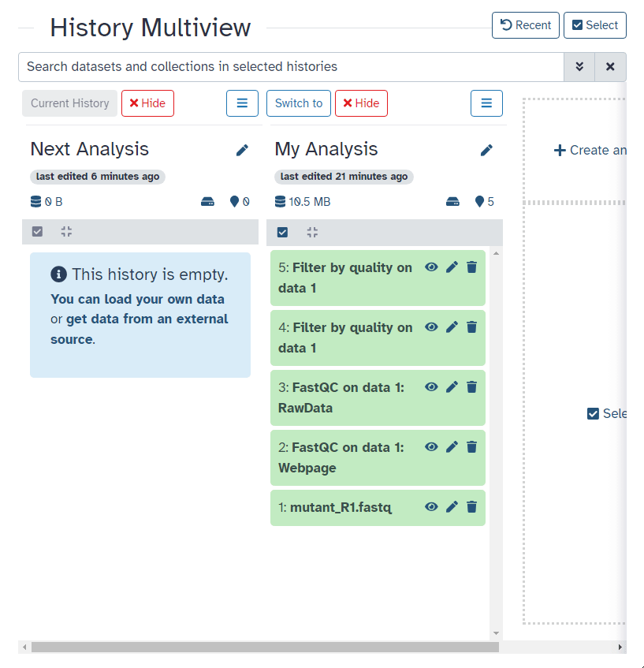Switch to My Analysis history

[298, 103]
